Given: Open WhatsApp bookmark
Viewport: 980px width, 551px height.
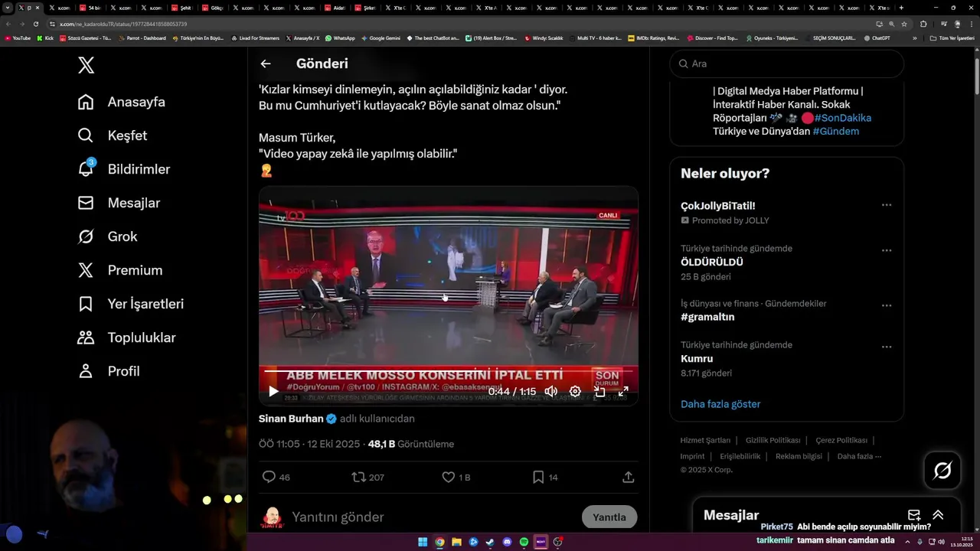Looking at the screenshot, I should point(340,38).
